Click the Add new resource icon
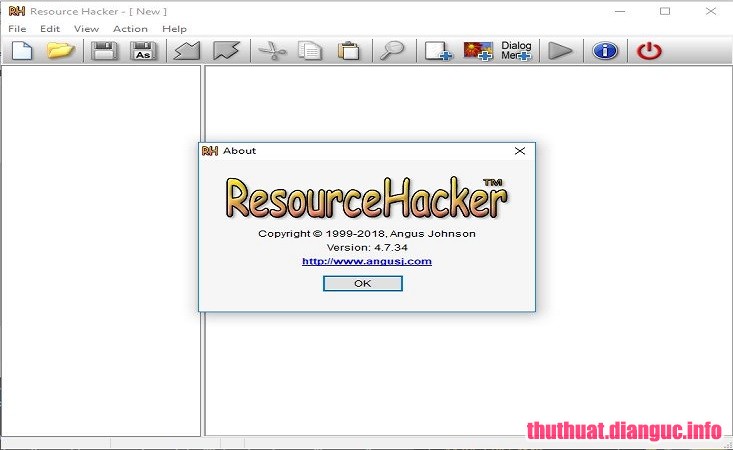Viewport: 733px width, 450px height. pos(438,51)
